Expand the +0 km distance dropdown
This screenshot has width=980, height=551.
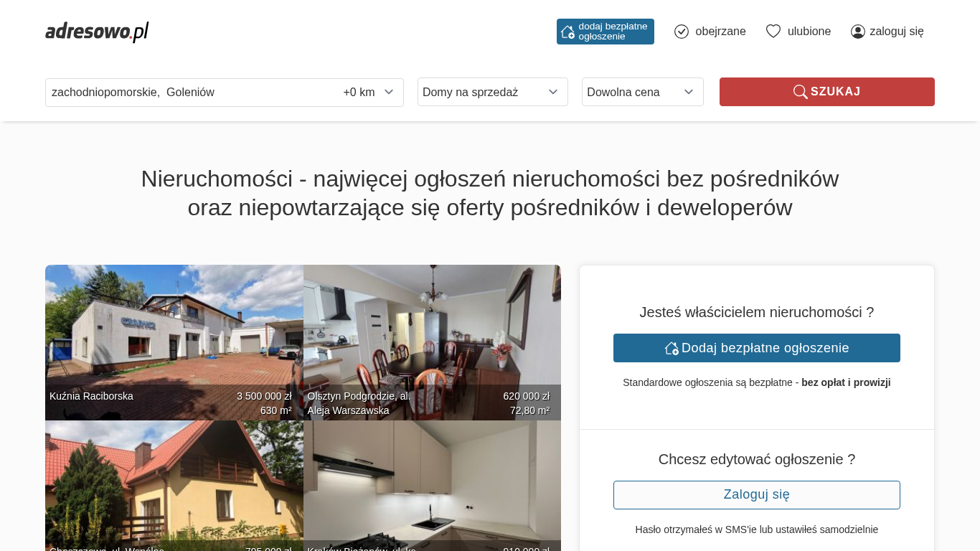pos(369,92)
